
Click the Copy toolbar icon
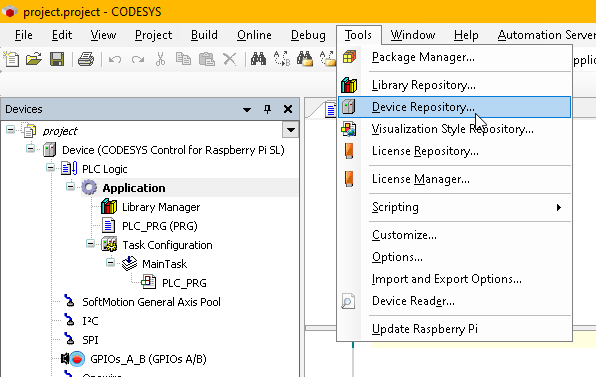pos(183,59)
